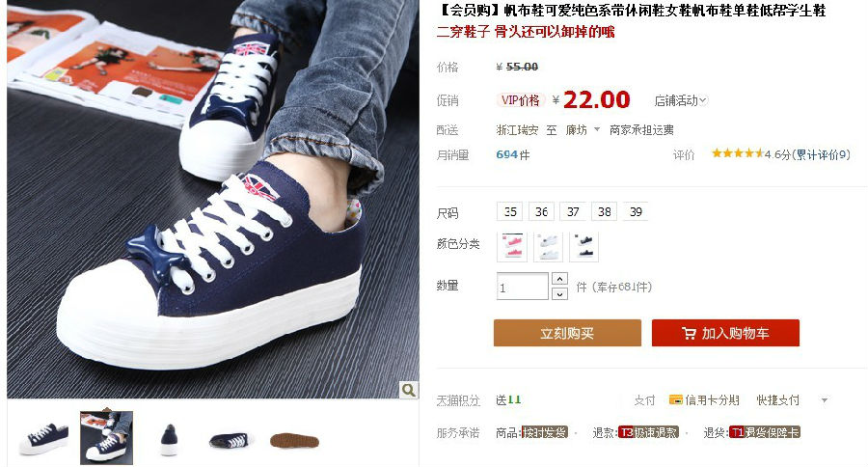Click the T1 return guarantee badge
This screenshot has height=467, width=868.
pyautogui.click(x=765, y=432)
